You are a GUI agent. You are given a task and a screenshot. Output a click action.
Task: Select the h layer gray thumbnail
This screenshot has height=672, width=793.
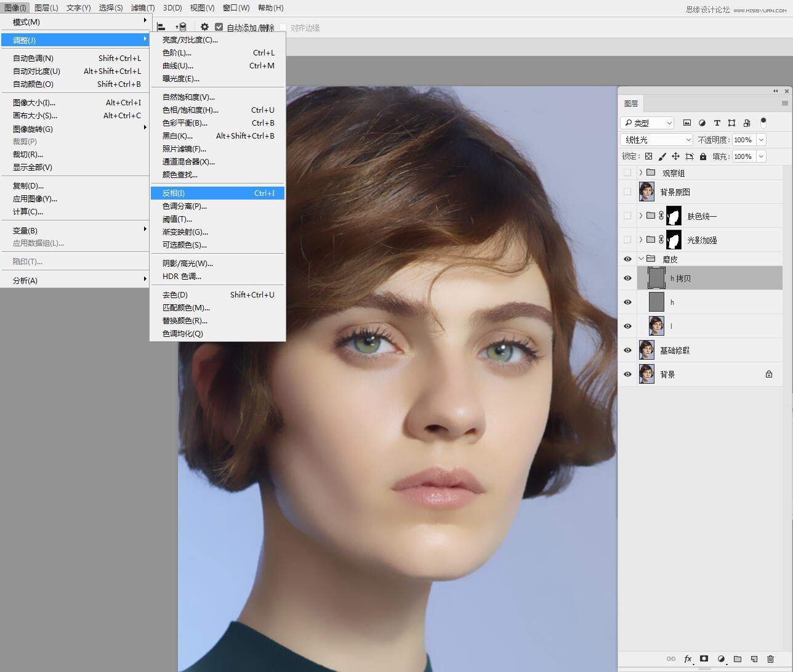(x=657, y=302)
